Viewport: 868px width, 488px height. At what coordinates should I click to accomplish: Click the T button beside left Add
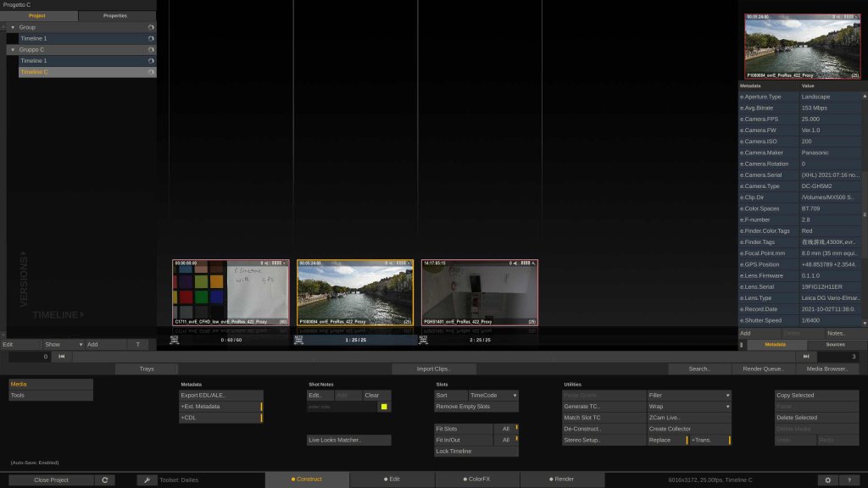138,344
